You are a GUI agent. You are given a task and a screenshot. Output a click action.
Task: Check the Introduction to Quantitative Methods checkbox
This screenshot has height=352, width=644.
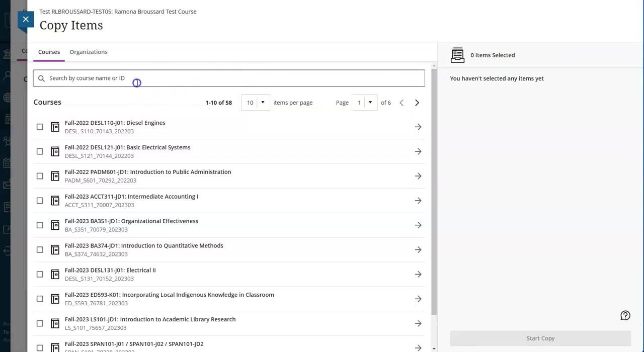[40, 250]
